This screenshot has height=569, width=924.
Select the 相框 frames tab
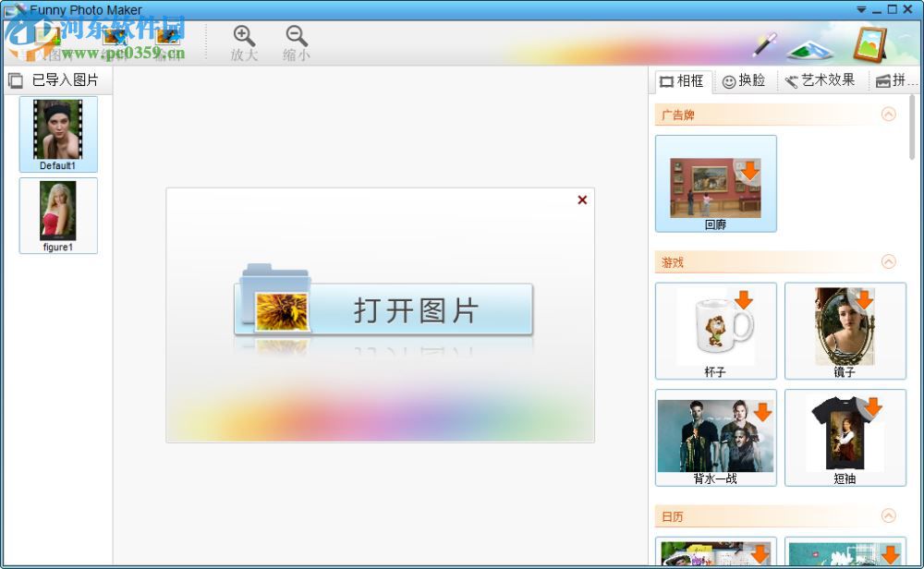(x=682, y=80)
